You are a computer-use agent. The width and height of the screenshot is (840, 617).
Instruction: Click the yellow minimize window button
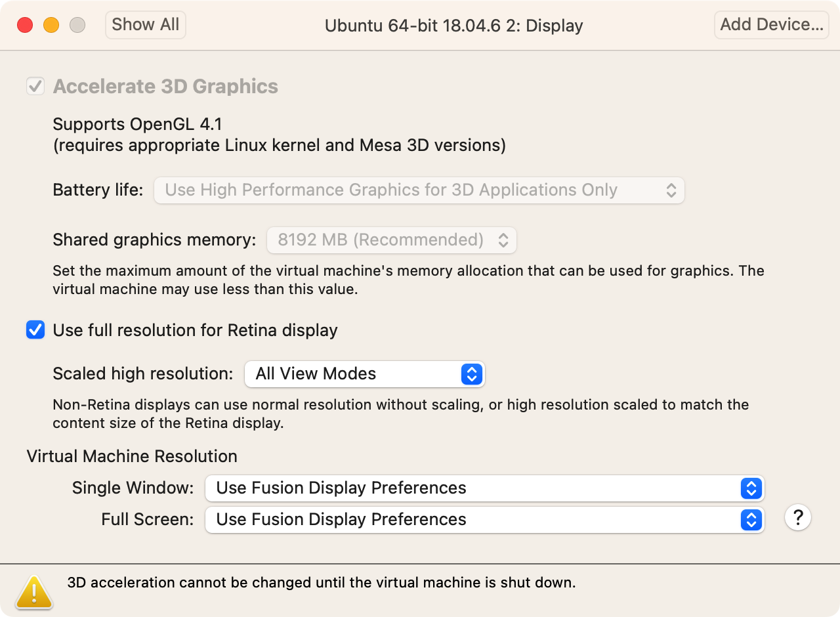(x=51, y=25)
